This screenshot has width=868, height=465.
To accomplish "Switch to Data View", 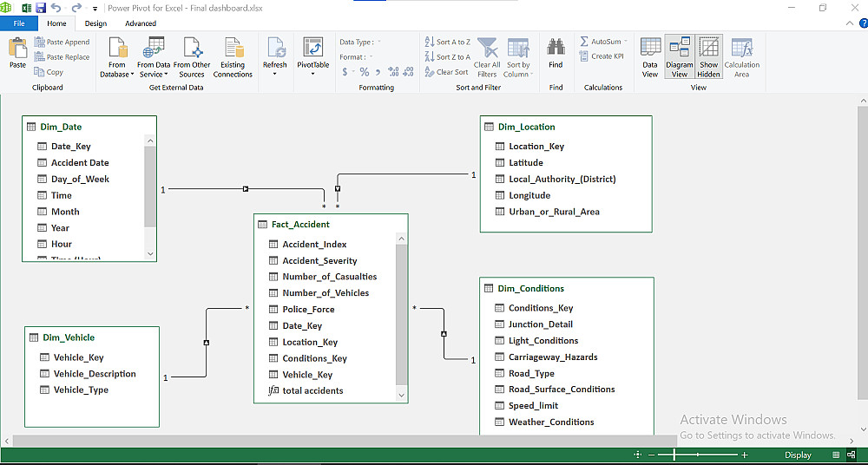I will coord(650,57).
